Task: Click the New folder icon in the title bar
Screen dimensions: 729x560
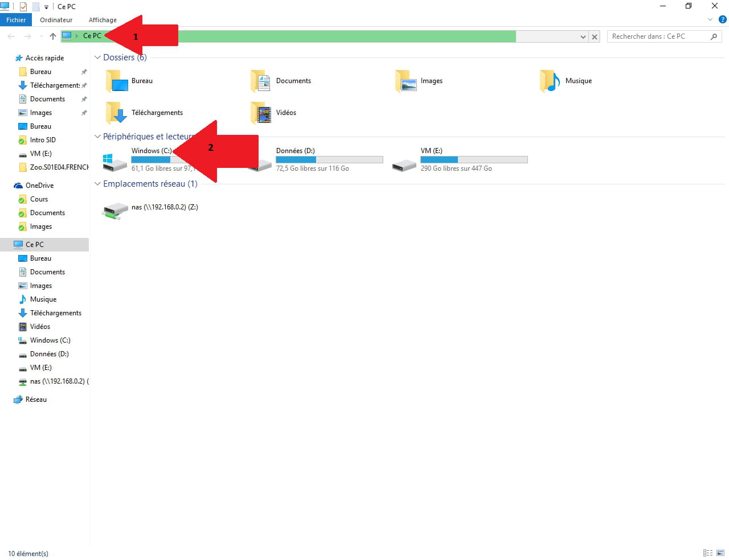Action: click(36, 6)
